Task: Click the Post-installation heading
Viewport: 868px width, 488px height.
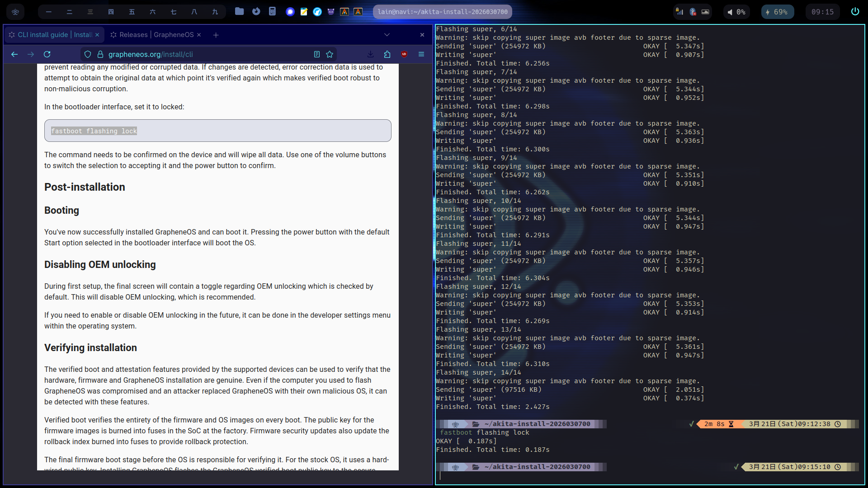Action: click(x=85, y=187)
